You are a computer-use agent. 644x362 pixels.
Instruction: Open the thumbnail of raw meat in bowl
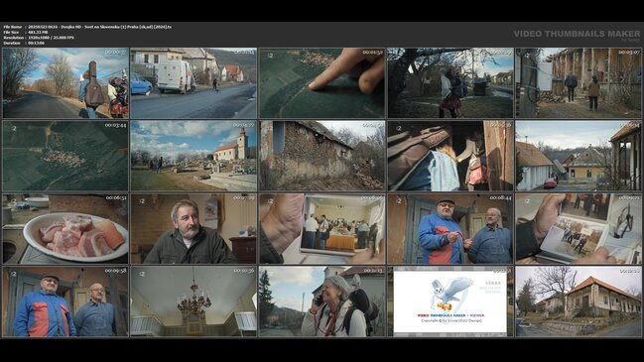(x=65, y=229)
